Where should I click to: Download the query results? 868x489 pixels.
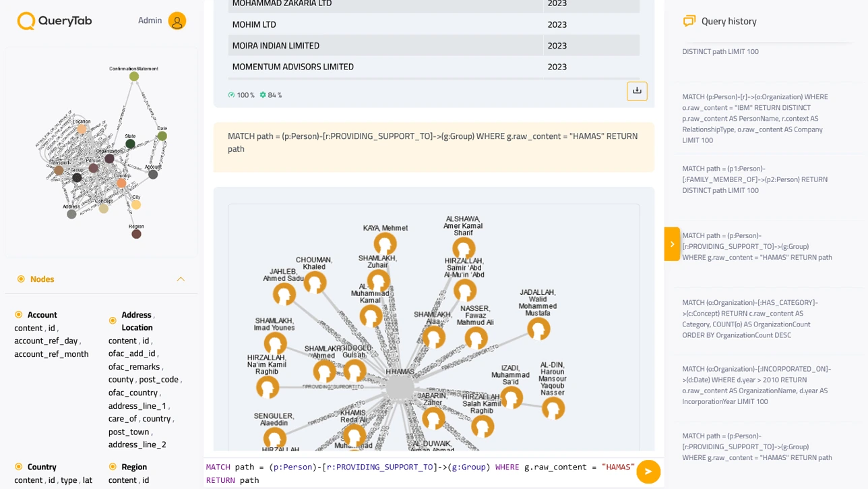[x=637, y=90]
